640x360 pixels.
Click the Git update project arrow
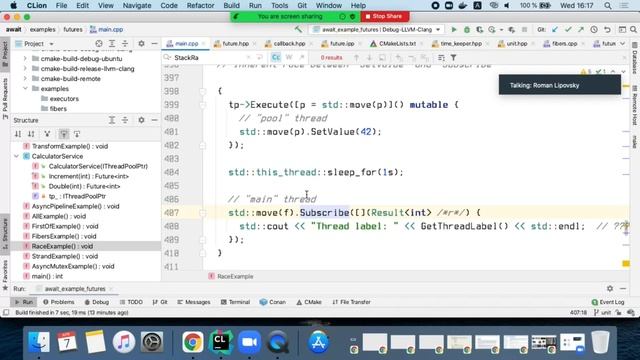point(555,29)
